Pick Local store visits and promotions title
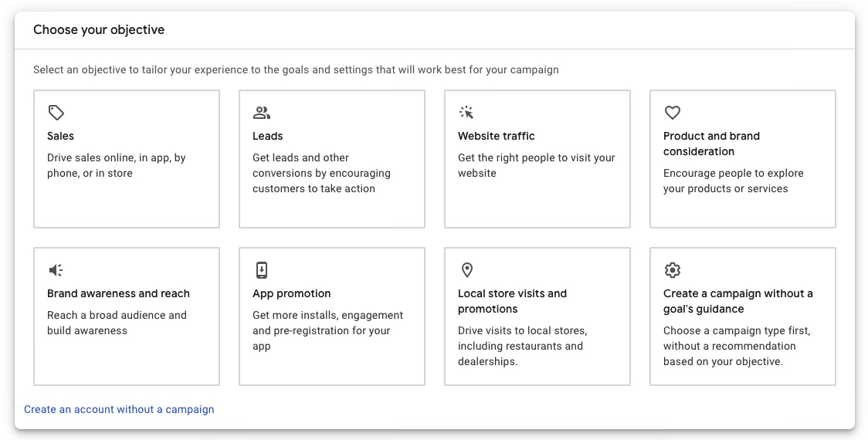The width and height of the screenshot is (868, 440). [512, 302]
